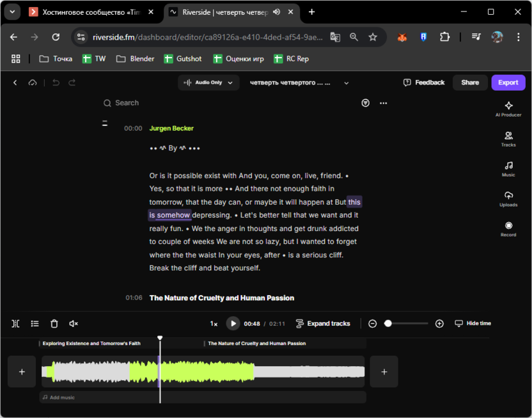Toggle Expand tracks view
Screen dimensions: 532x418
323,324
